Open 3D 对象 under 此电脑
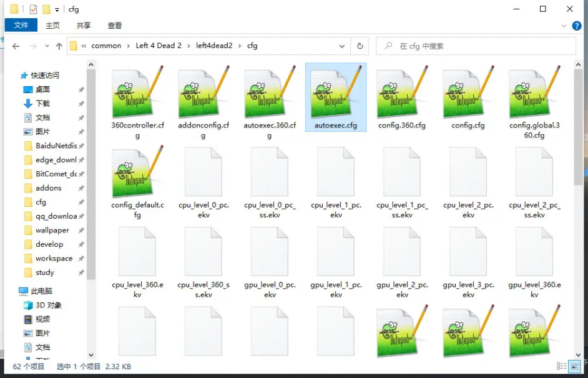The width and height of the screenshot is (588, 378). 48,305
